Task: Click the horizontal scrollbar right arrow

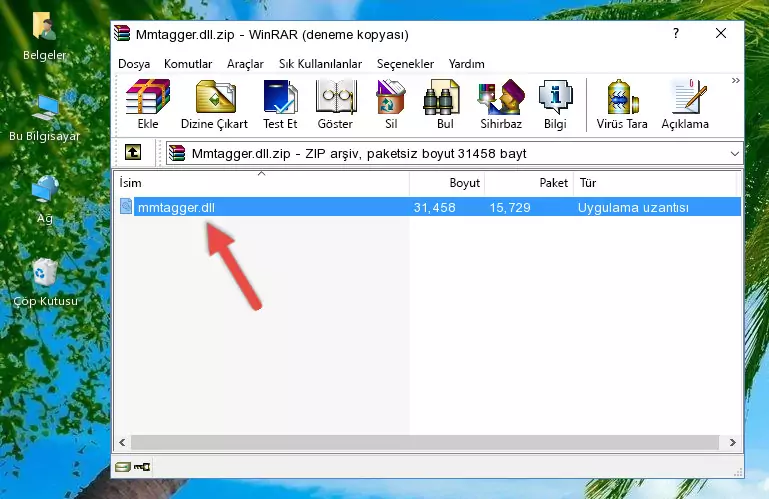Action: (x=732, y=443)
